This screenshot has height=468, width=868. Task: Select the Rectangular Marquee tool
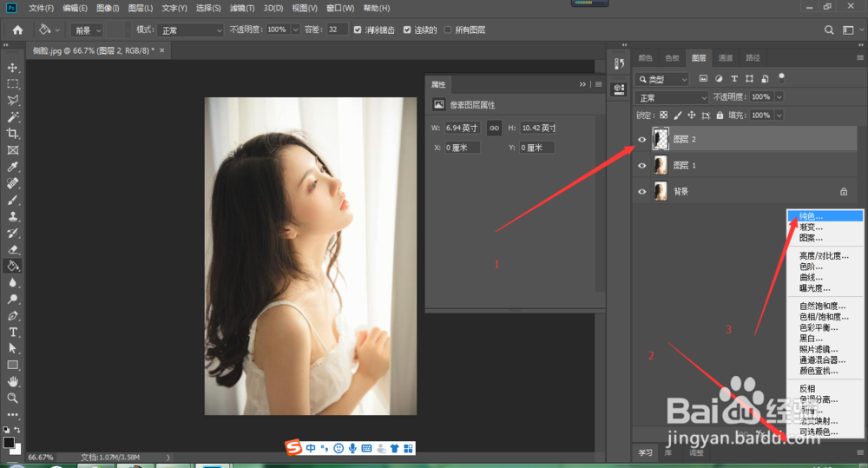pos(12,84)
